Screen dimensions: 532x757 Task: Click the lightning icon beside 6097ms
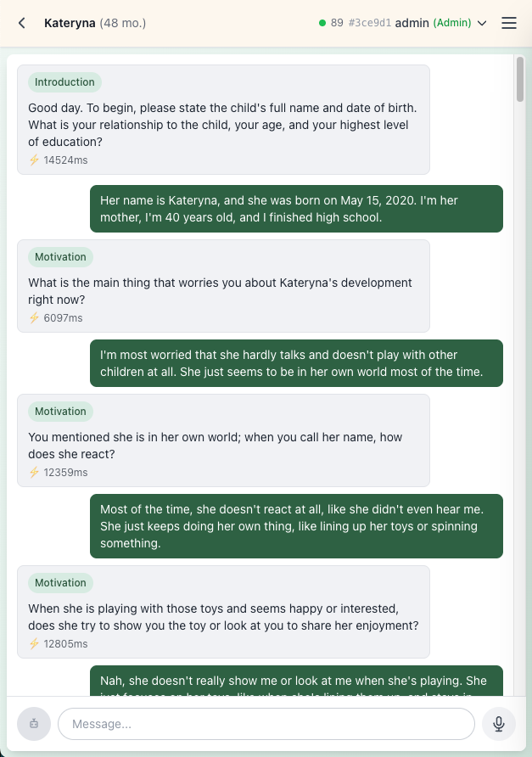35,317
